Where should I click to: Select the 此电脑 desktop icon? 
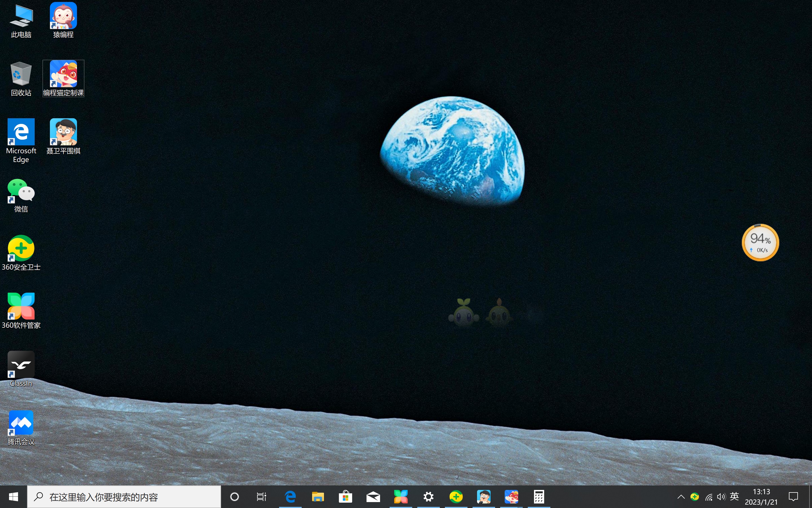pyautogui.click(x=21, y=21)
